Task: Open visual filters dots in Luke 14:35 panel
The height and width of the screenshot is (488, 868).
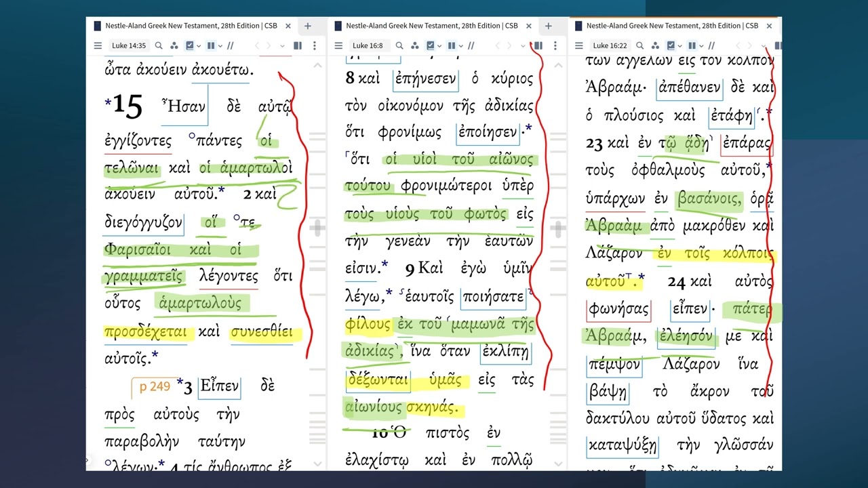Action: point(174,45)
